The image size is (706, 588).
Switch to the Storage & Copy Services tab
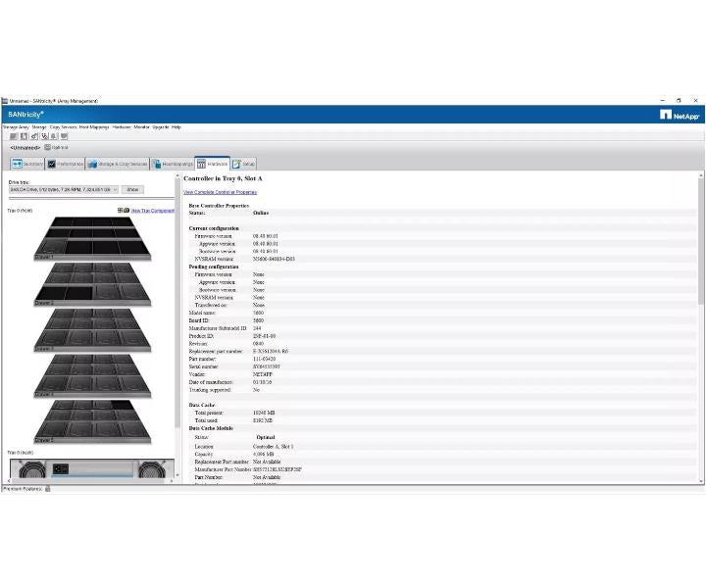tap(117, 164)
